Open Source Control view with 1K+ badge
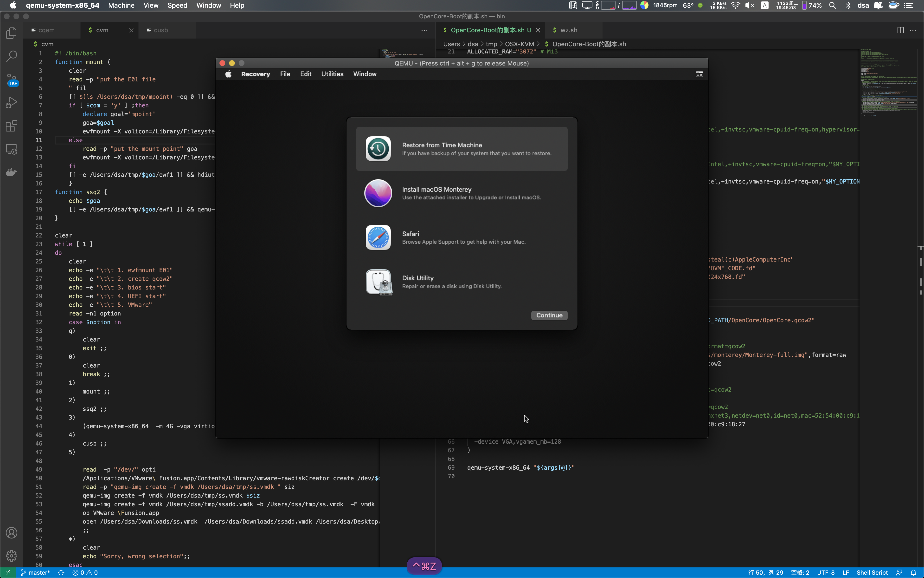Viewport: 924px width, 578px height. [x=12, y=79]
